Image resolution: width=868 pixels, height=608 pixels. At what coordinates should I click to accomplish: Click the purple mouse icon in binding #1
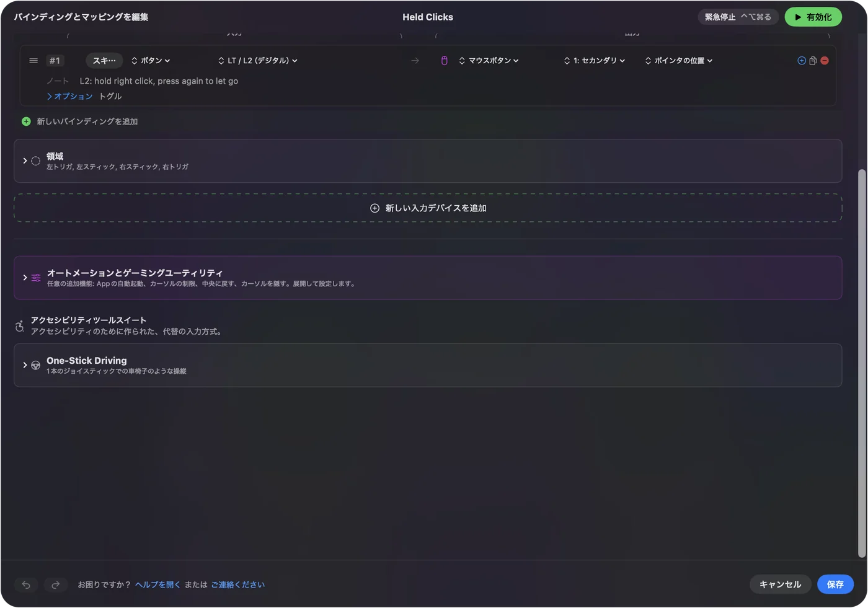point(444,61)
